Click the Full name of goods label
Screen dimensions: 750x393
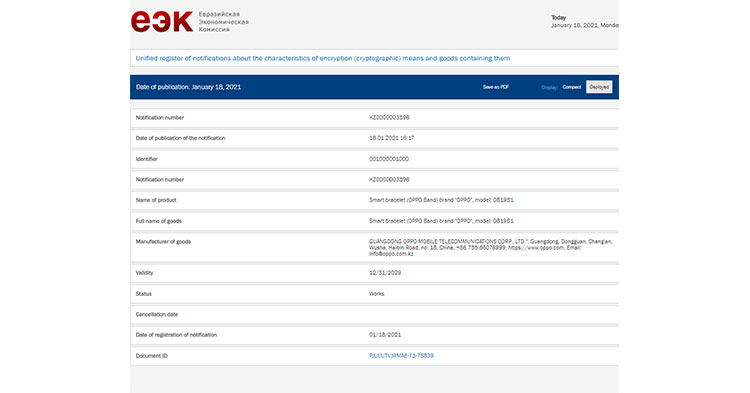click(158, 221)
